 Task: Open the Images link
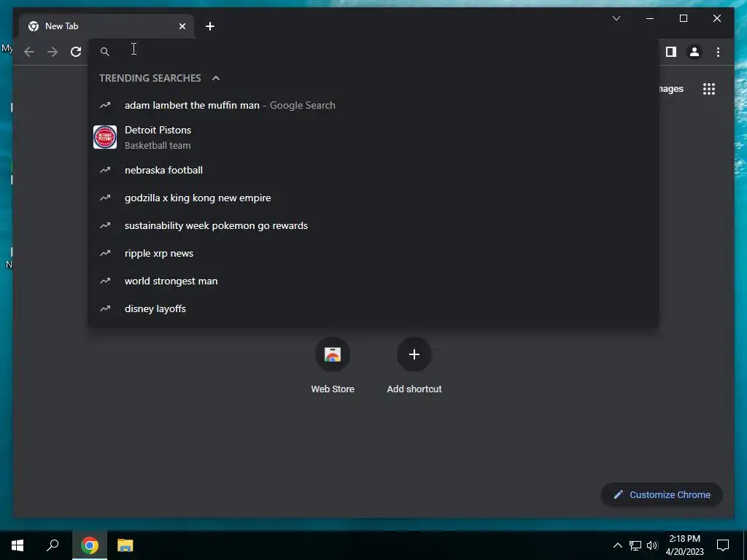tap(671, 89)
